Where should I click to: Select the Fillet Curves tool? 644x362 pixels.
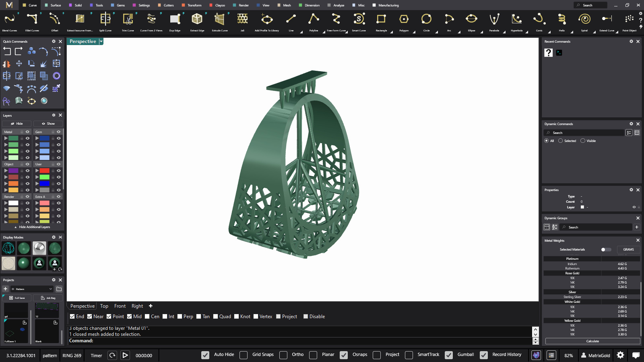32,22
